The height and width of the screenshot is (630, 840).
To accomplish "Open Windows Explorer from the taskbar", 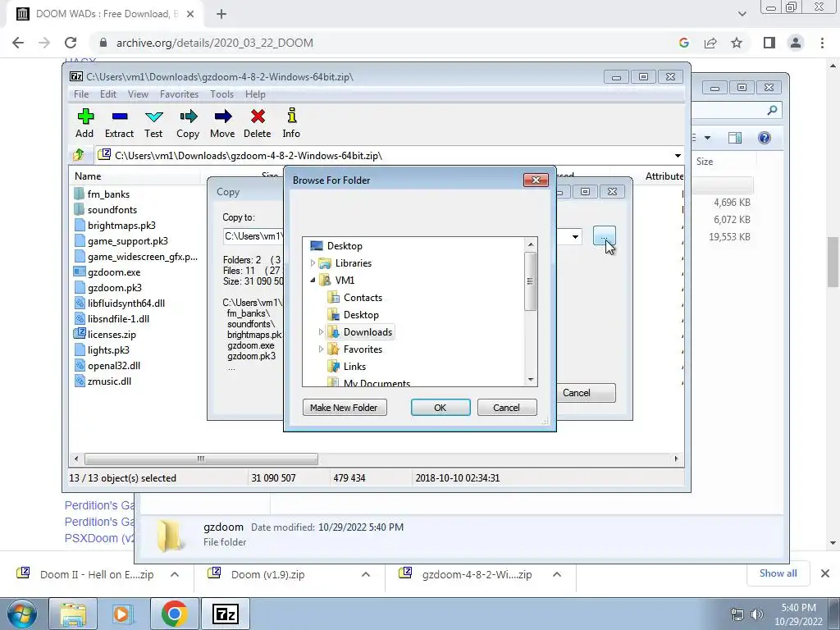I will point(73,614).
